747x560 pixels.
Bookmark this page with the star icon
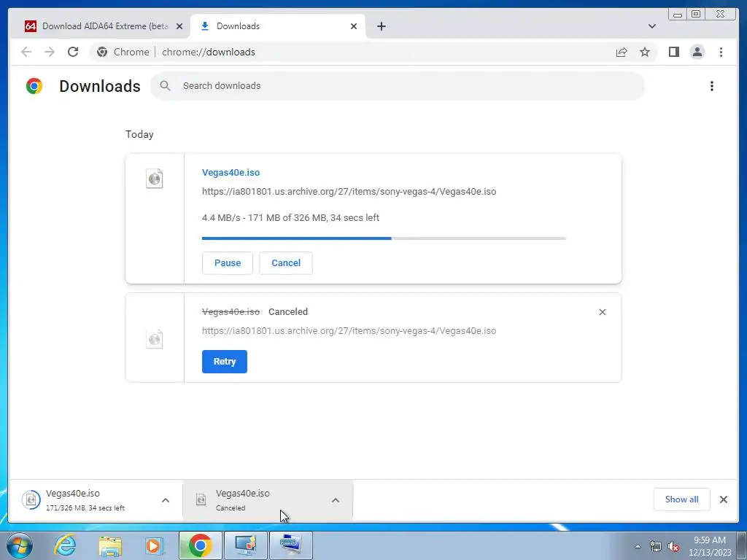pos(645,52)
